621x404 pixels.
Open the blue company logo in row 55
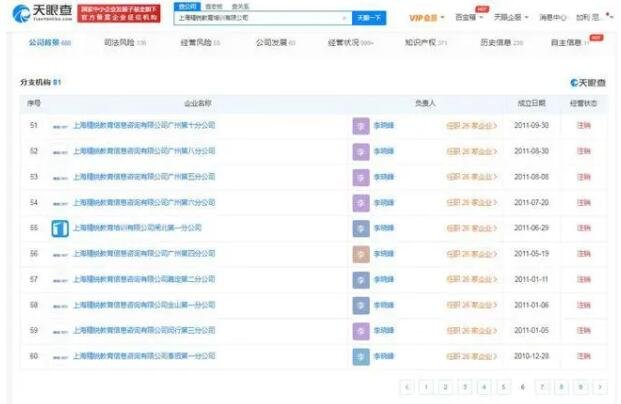60,229
